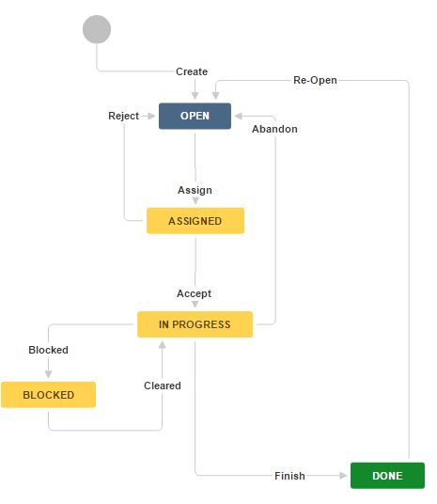Click the Finish transition label

[289, 476]
